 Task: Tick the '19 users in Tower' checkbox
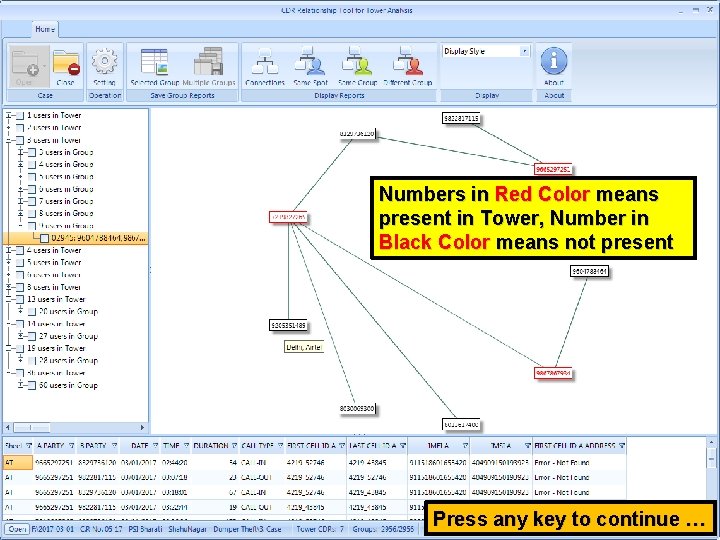(x=20, y=349)
